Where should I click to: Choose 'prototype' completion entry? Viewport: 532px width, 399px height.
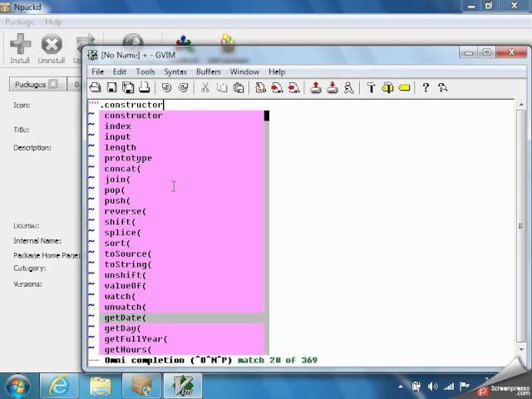181,158
